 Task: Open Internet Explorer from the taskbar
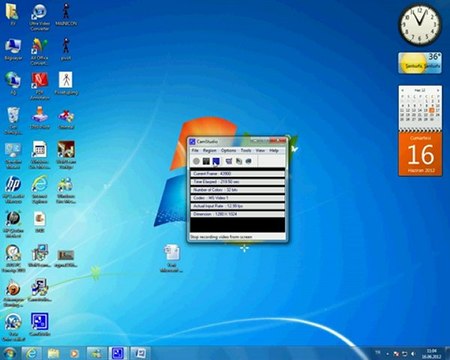32,353
